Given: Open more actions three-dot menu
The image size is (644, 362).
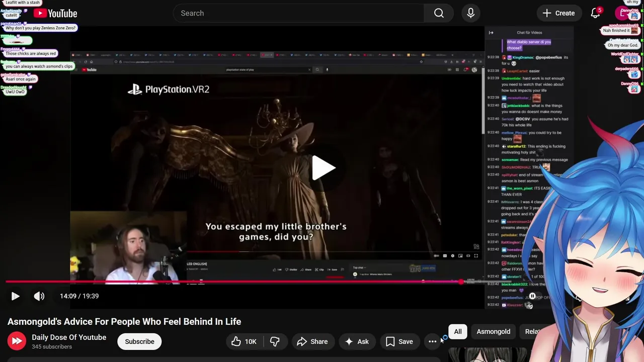Looking at the screenshot, I should pos(432,341).
